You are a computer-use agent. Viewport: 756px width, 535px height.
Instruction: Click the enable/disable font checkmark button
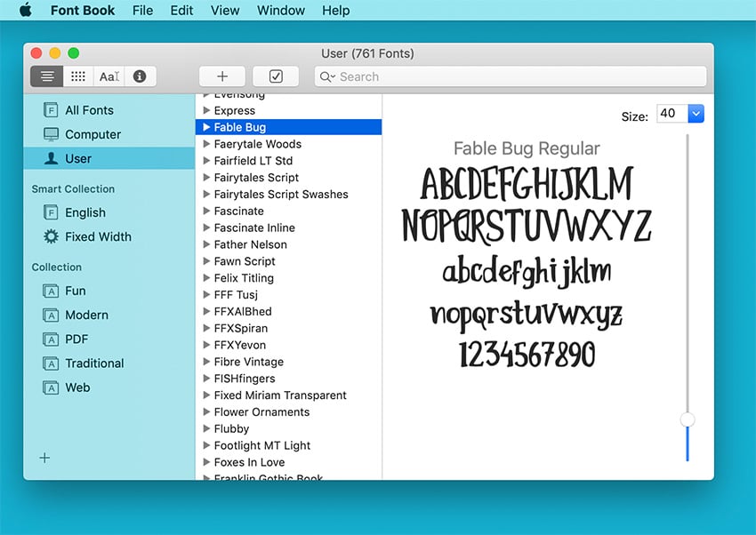276,76
